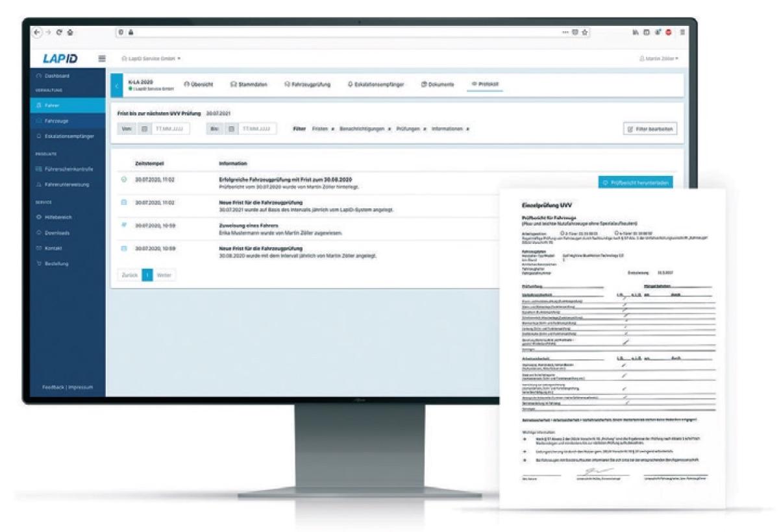This screenshot has height=532, width=779.
Task: Open the Bis date picker calendar icon
Action: 231,128
